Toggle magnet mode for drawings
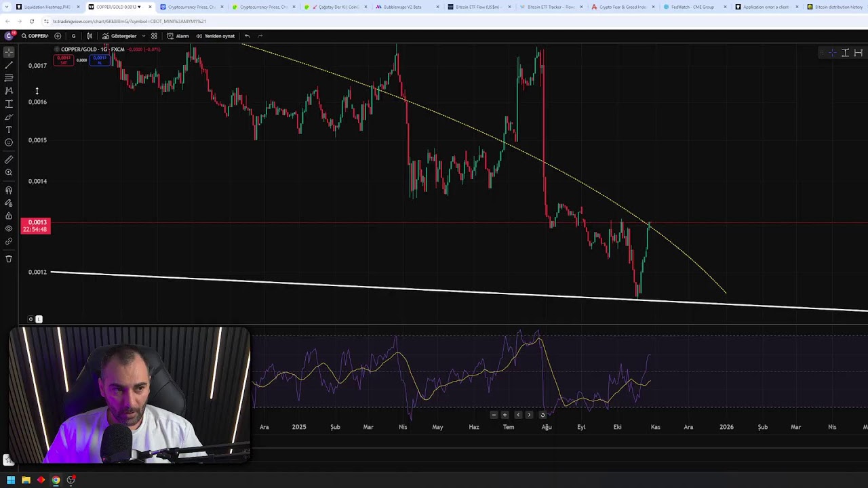 click(x=9, y=190)
